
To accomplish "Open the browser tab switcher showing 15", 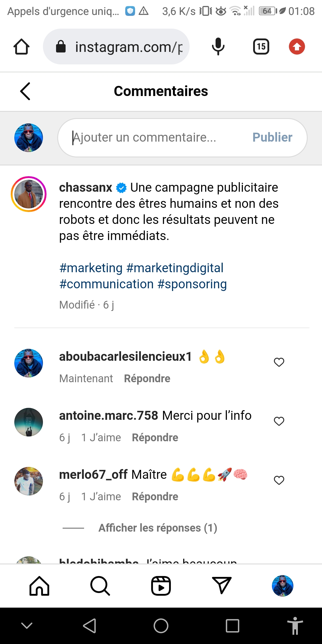I will click(x=261, y=47).
